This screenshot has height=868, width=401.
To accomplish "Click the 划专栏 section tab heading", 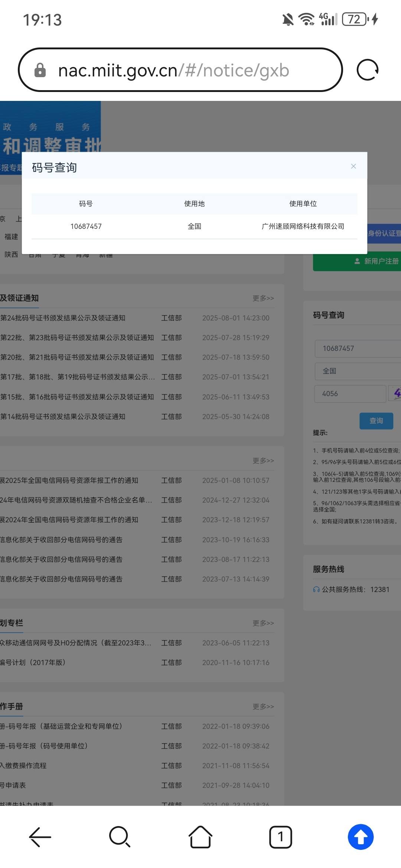I will tap(12, 623).
